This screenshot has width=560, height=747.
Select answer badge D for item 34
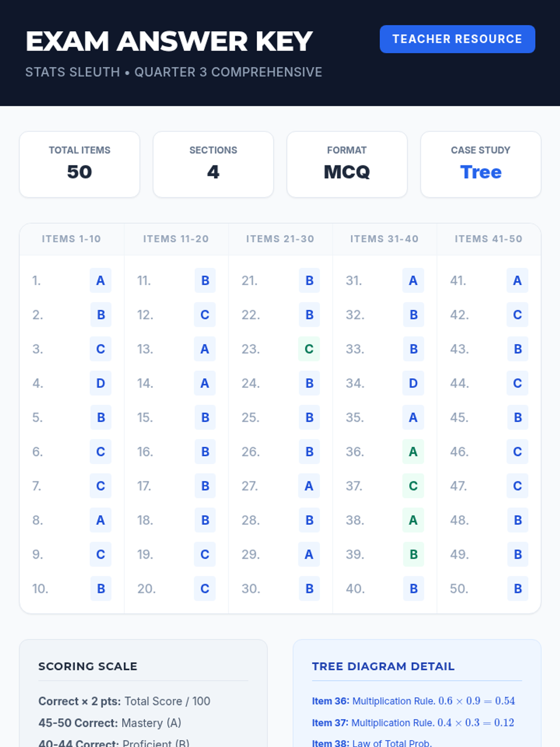pyautogui.click(x=413, y=383)
